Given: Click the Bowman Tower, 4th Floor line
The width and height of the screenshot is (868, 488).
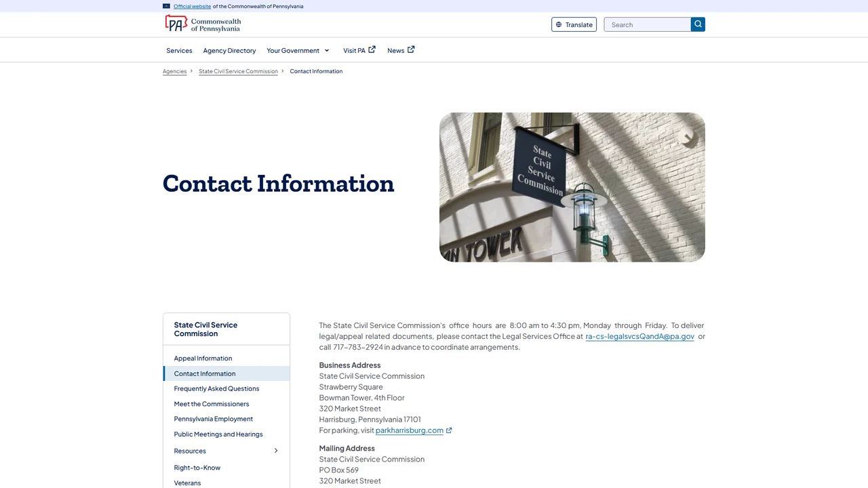Looking at the screenshot, I should pyautogui.click(x=362, y=398).
